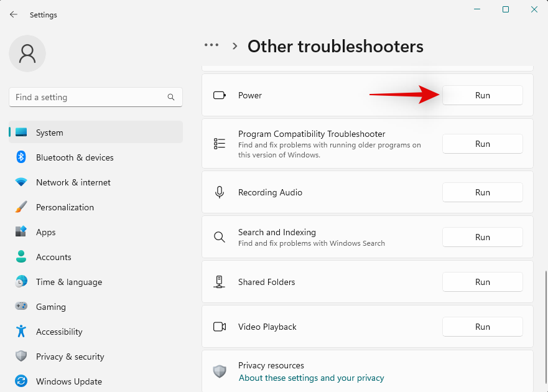The height and width of the screenshot is (392, 548).
Task: Click the Other troubleshooters page title
Action: tap(335, 46)
